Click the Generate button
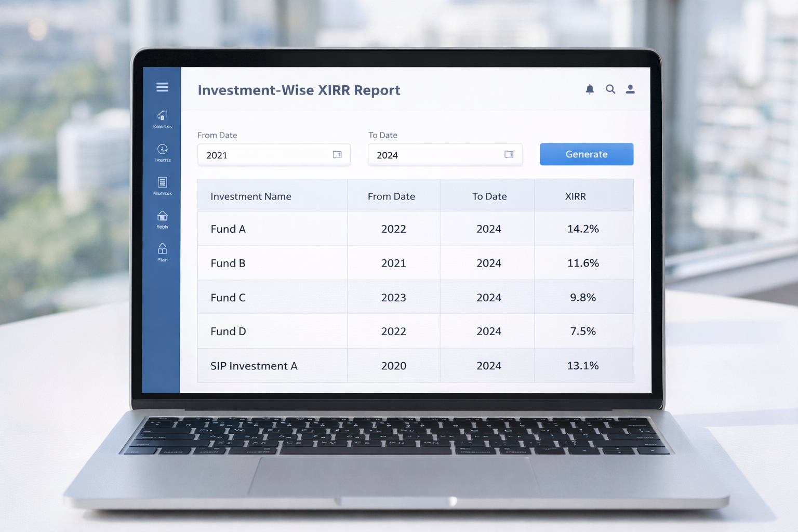798x532 pixels. click(586, 154)
